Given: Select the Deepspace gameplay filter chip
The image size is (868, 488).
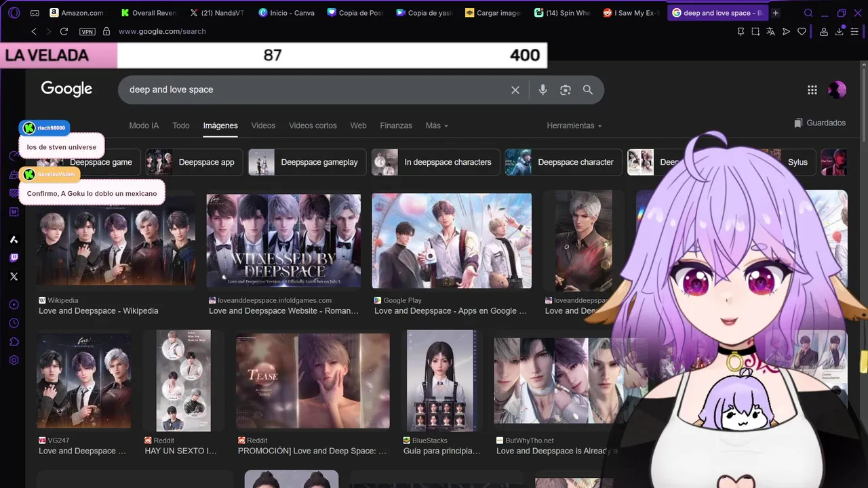Looking at the screenshot, I should tap(307, 162).
